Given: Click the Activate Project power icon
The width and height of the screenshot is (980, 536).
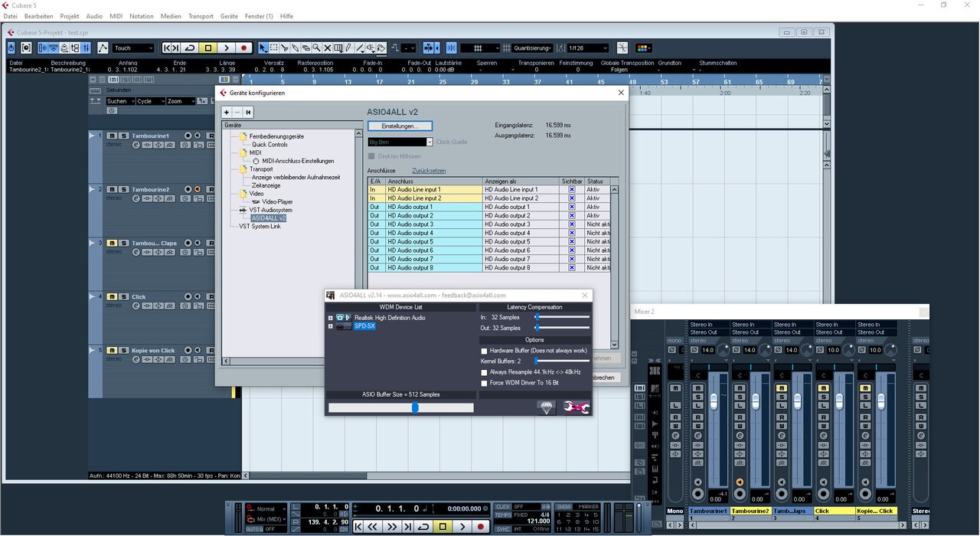Looking at the screenshot, I should (x=11, y=47).
